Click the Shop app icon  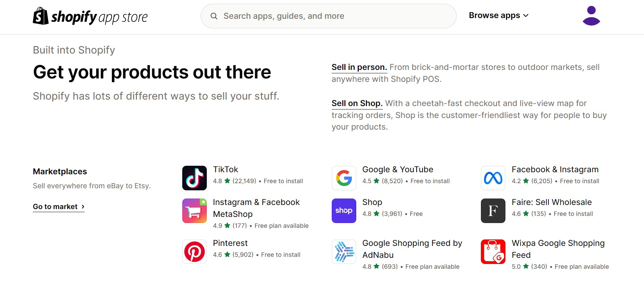point(344,210)
